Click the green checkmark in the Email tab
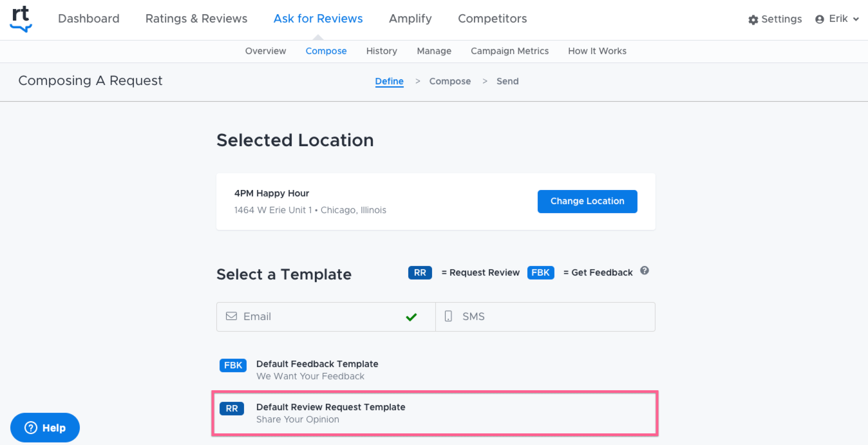The image size is (868, 445). (411, 317)
